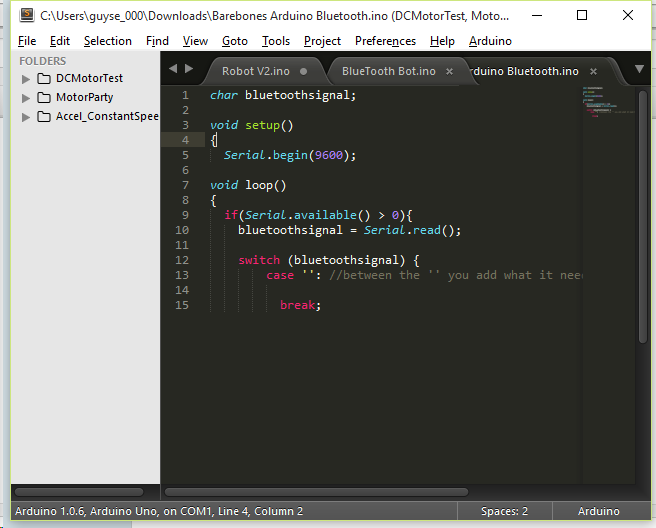656x528 pixels.
Task: Close the BlueTooth Bot.ino tab
Action: tap(449, 72)
